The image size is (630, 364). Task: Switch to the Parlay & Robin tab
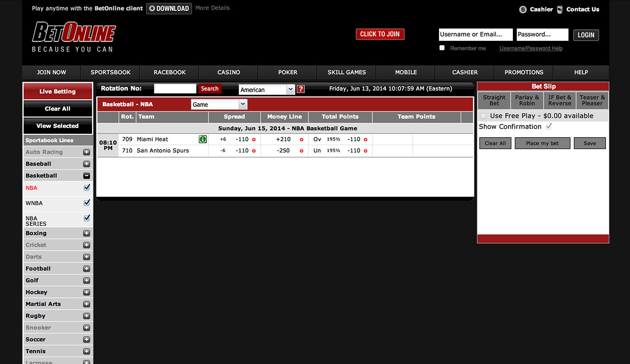(527, 100)
